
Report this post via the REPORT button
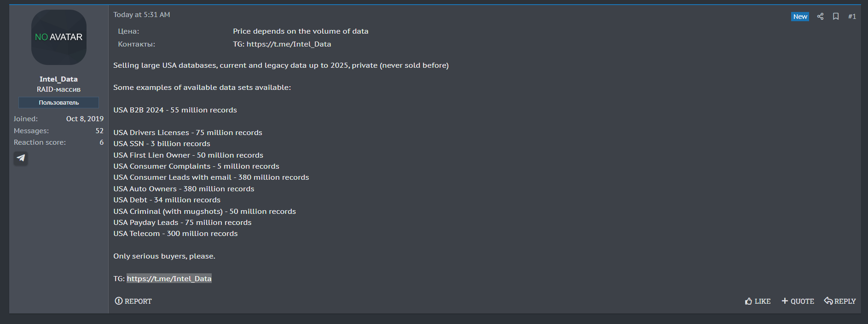point(133,301)
